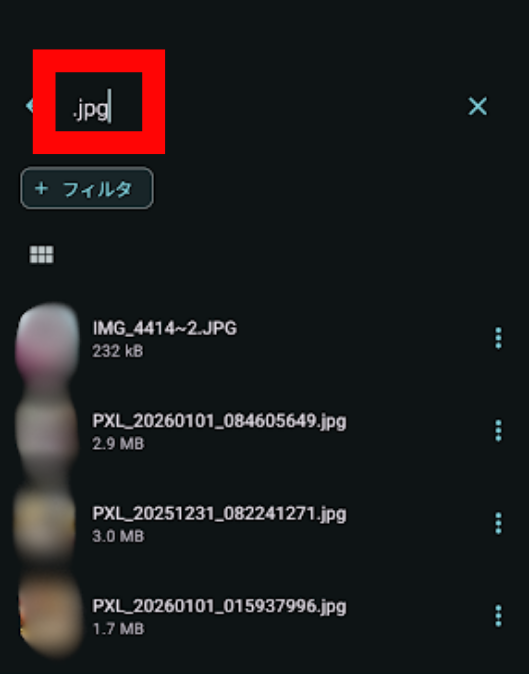Open thumbnail of IMG_4414~2.JPG

coord(47,339)
